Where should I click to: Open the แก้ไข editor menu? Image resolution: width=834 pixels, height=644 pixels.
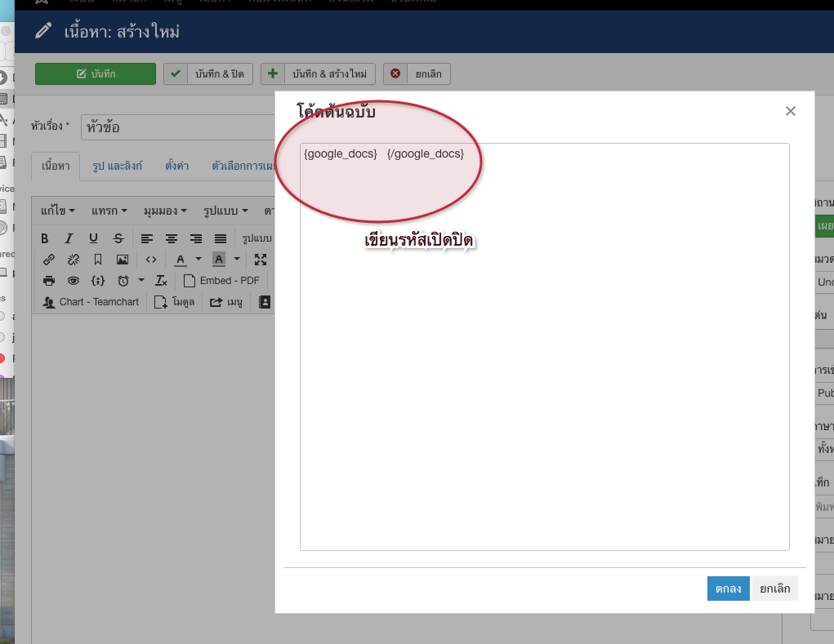coord(57,211)
